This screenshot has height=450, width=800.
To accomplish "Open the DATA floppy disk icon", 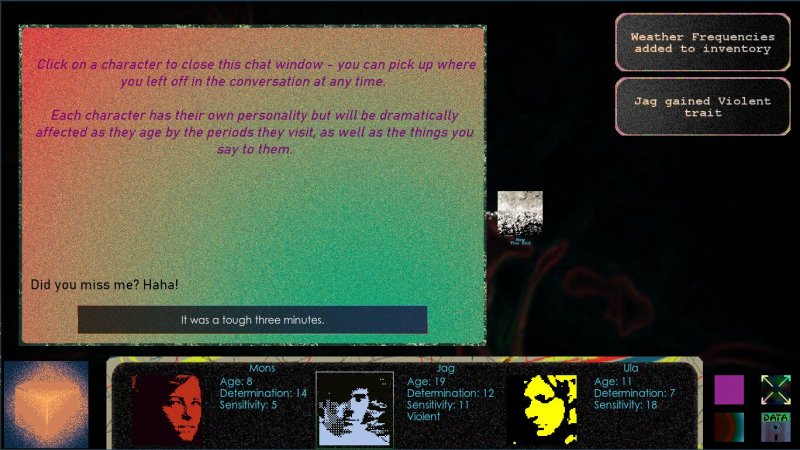I will 776,427.
